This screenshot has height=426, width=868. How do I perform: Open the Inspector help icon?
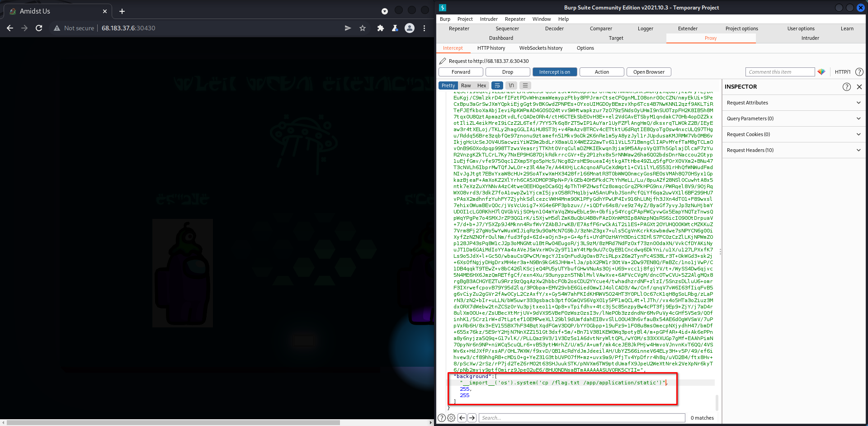point(847,87)
